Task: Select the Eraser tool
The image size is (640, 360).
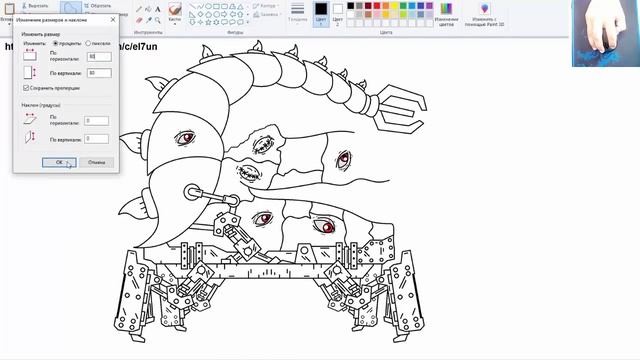Action: click(139, 20)
